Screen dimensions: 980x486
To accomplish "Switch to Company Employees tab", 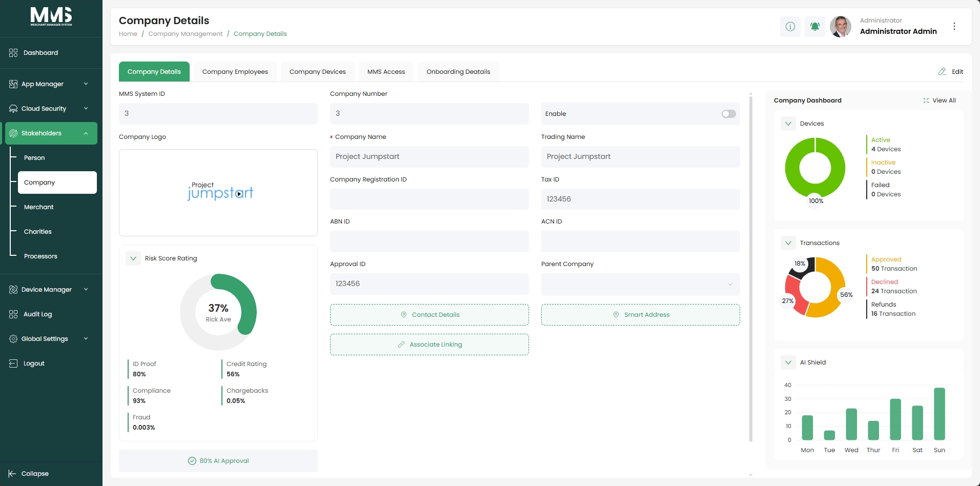I will pyautogui.click(x=235, y=72).
